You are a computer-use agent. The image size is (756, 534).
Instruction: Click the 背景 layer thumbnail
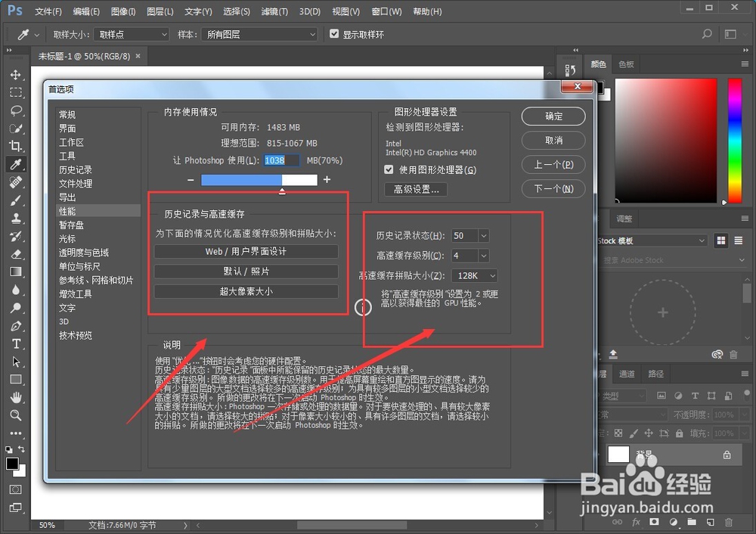(618, 455)
